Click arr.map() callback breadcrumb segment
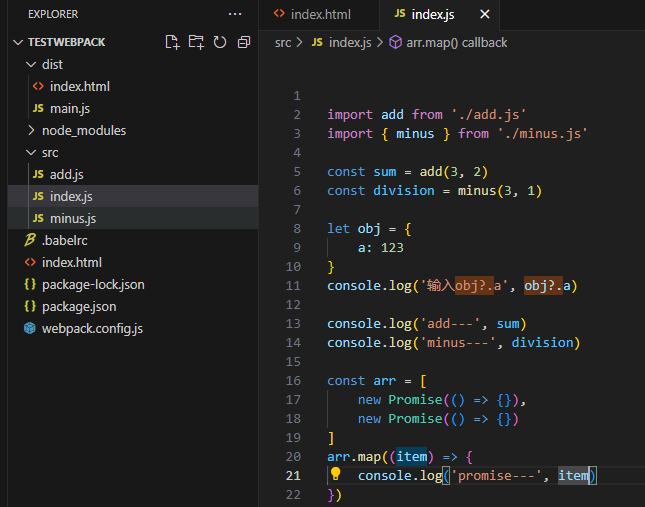The height and width of the screenshot is (507, 645). pyautogui.click(x=457, y=43)
